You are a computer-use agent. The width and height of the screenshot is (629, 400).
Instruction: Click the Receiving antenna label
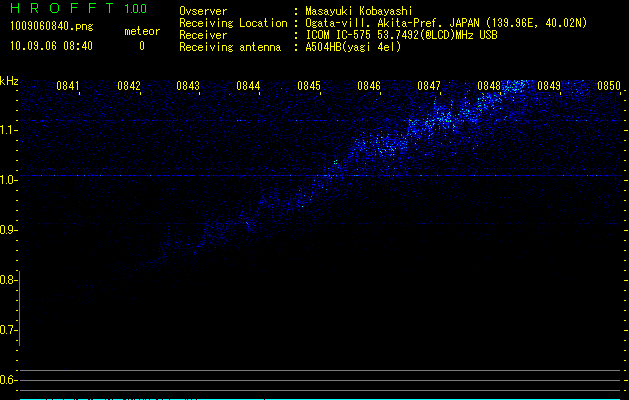pyautogui.click(x=230, y=47)
